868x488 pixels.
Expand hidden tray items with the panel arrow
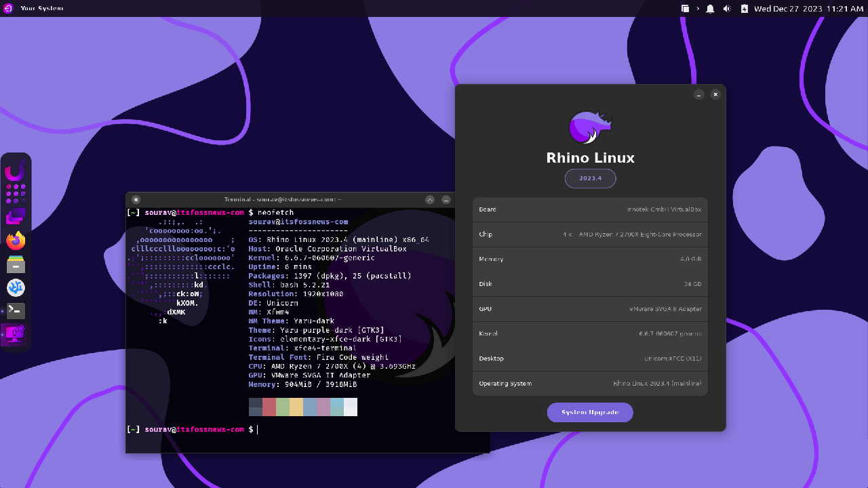[698, 9]
